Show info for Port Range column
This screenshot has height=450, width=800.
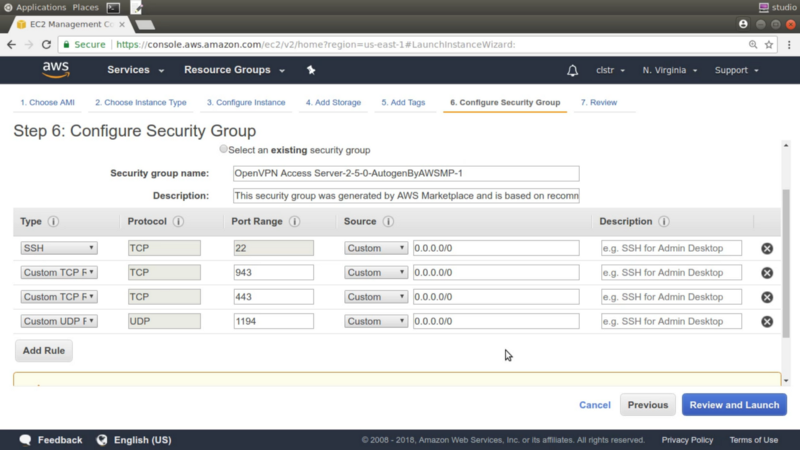(x=294, y=221)
